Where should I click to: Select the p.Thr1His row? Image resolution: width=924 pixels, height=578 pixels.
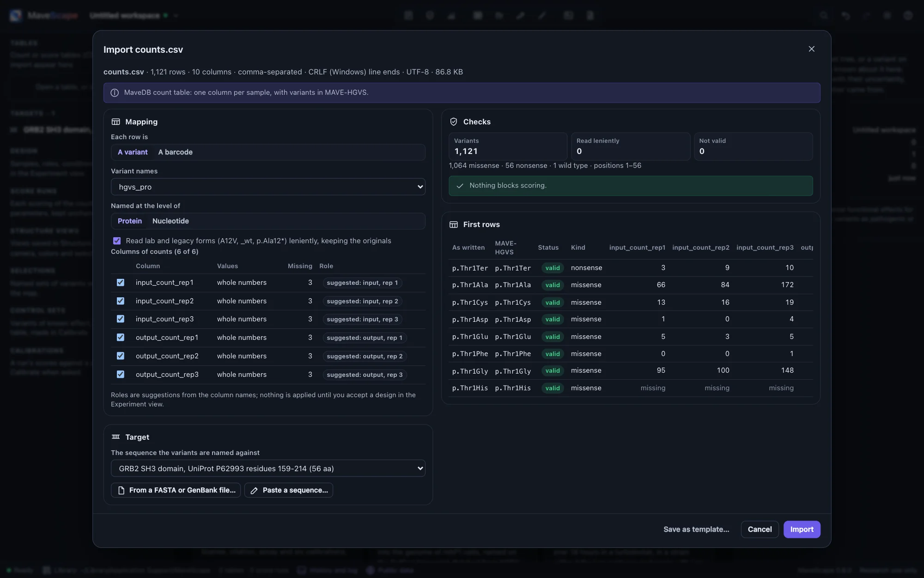tap(631, 388)
